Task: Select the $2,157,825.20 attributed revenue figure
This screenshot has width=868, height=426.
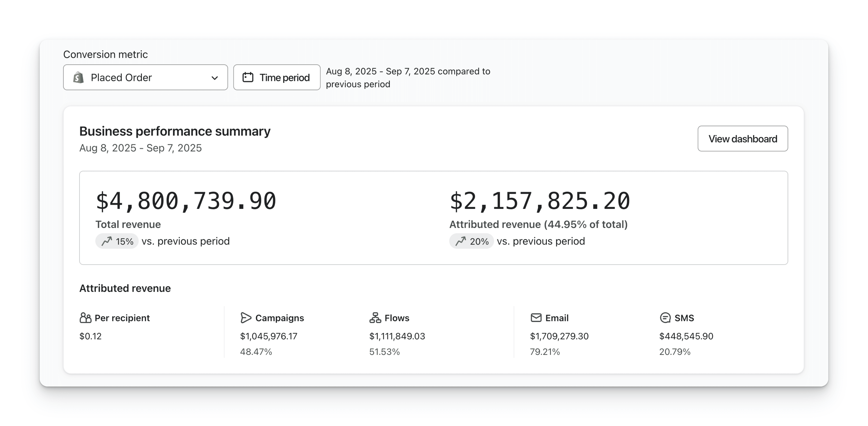Action: point(540,201)
